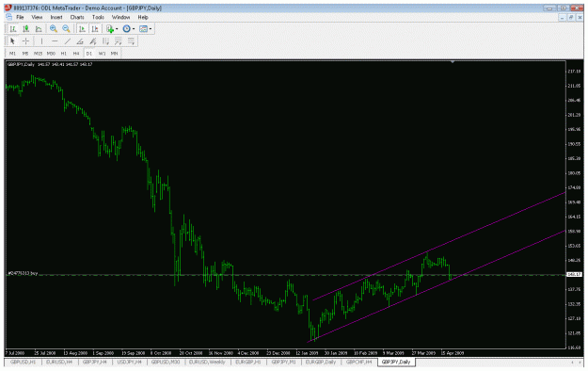
Task: Select the Fibonacci retracement tool
Action: click(x=131, y=40)
